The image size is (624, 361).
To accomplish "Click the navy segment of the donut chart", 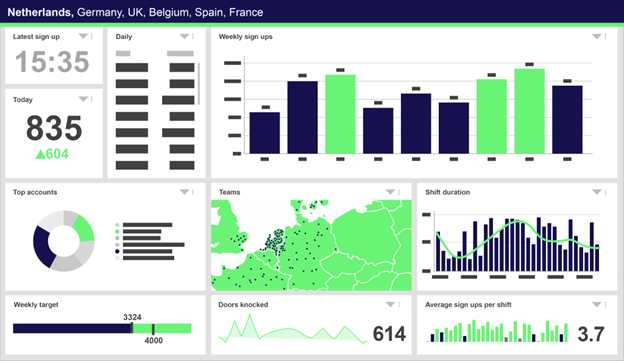I will (43, 247).
